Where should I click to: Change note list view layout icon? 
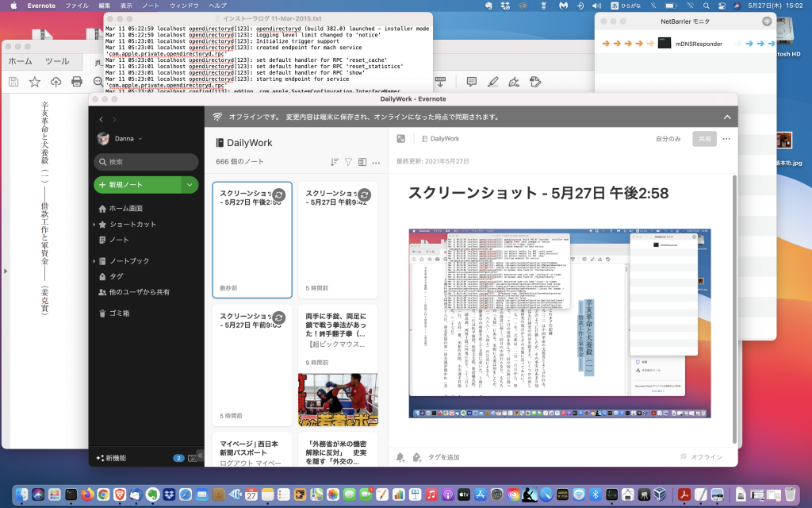pos(362,162)
